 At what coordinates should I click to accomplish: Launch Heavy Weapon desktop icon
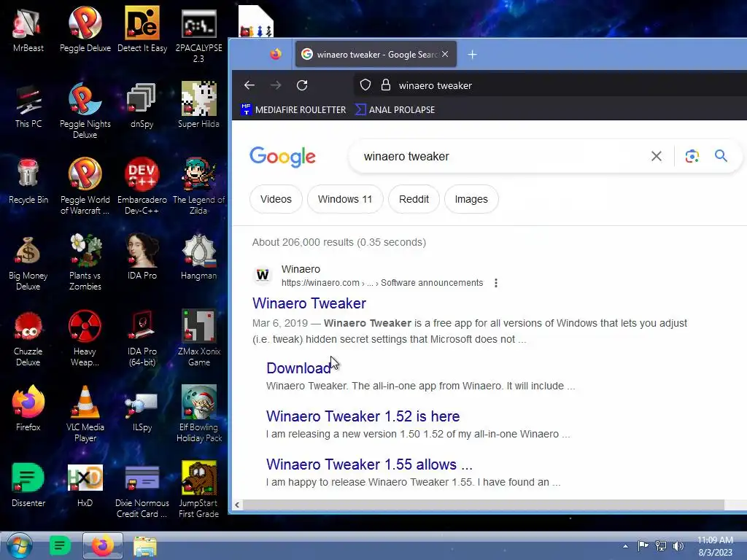pos(85,338)
